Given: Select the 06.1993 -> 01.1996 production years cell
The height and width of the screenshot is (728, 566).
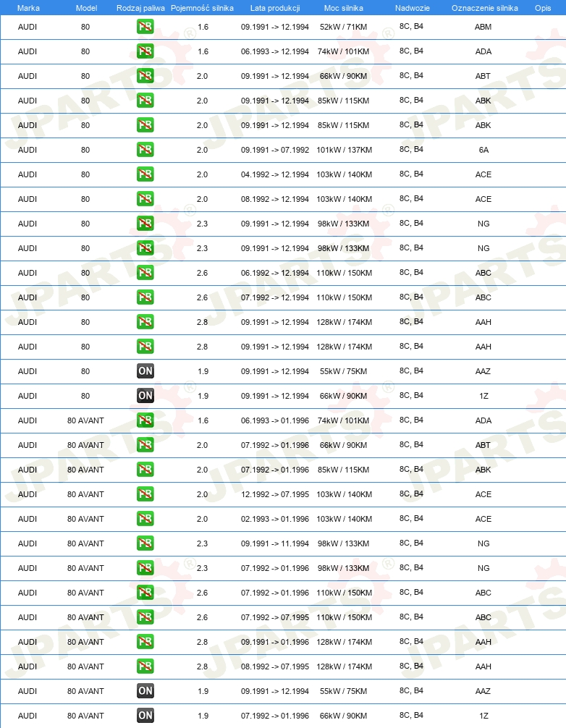Looking at the screenshot, I should tap(275, 420).
